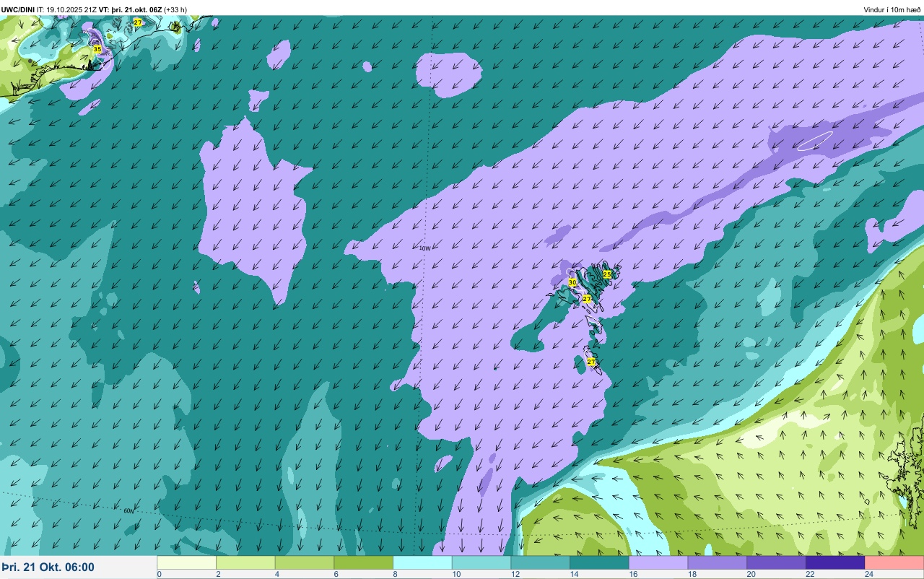Select the 12–14 legend swatch

tap(541, 562)
